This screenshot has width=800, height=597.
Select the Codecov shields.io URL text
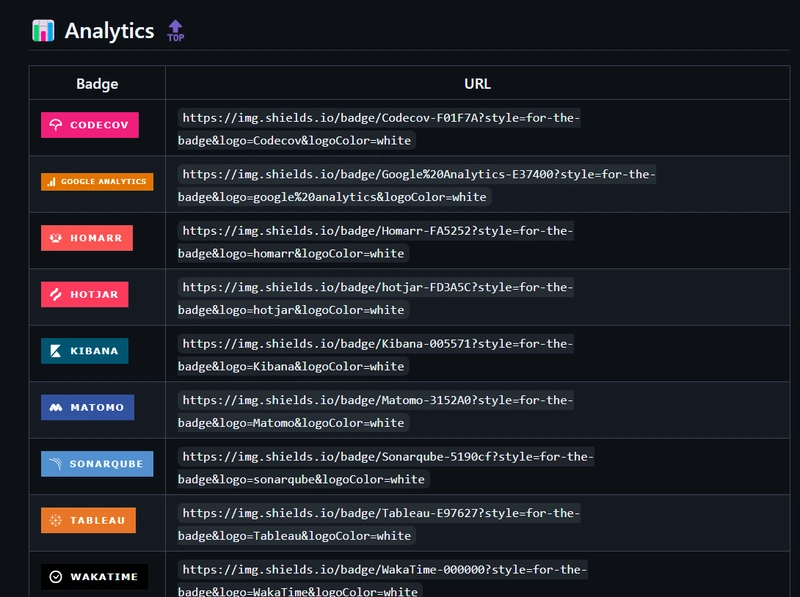[x=379, y=129]
